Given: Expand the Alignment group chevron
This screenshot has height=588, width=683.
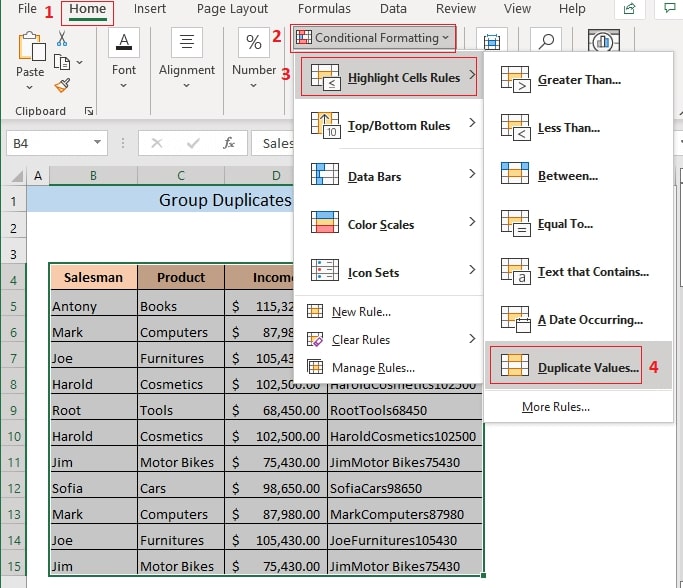Looking at the screenshot, I should (186, 85).
